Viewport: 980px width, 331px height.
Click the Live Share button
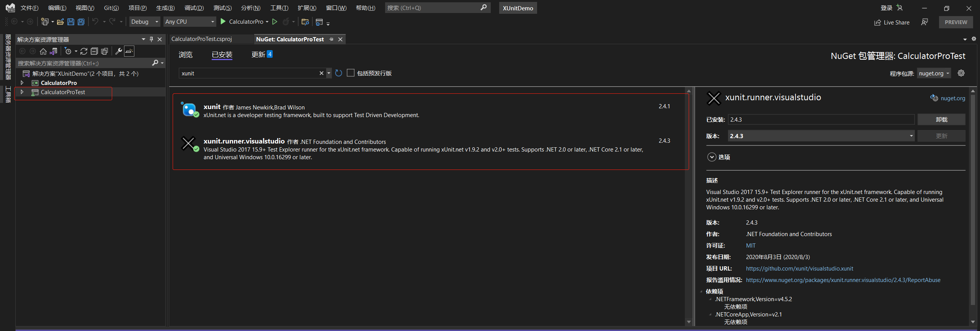[x=892, y=23]
